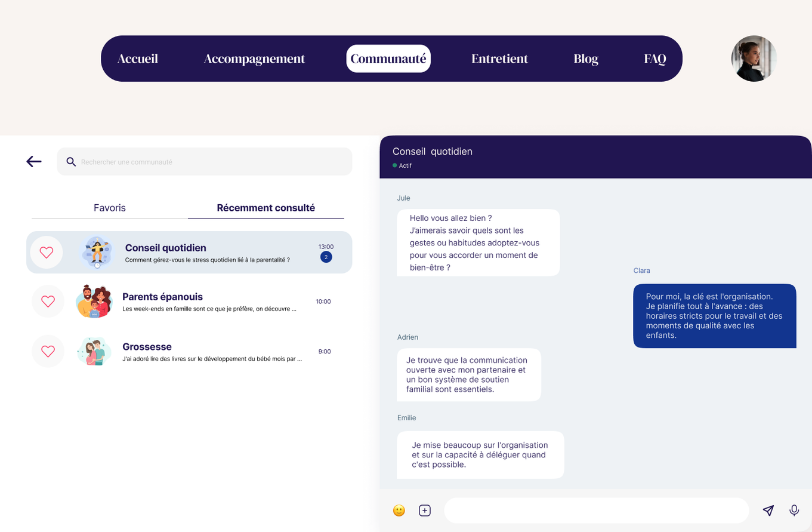The height and width of the screenshot is (532, 812).
Task: Click Jule's message bubble
Action: (478, 242)
